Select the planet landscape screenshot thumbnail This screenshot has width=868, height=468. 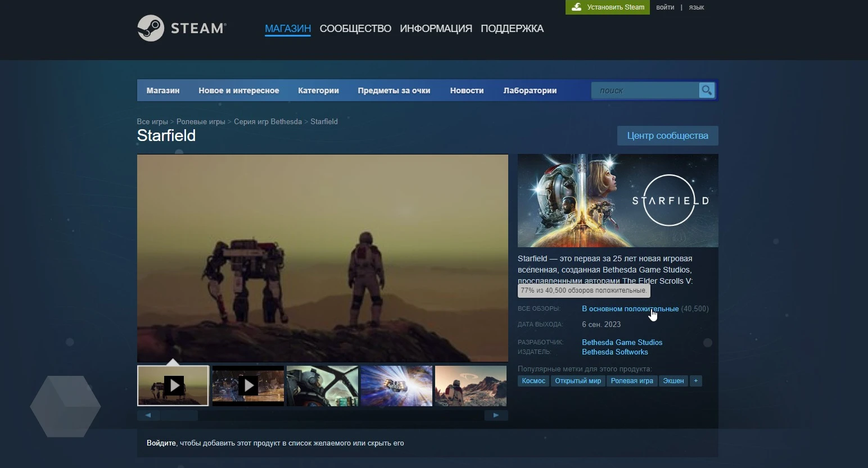[x=471, y=386]
